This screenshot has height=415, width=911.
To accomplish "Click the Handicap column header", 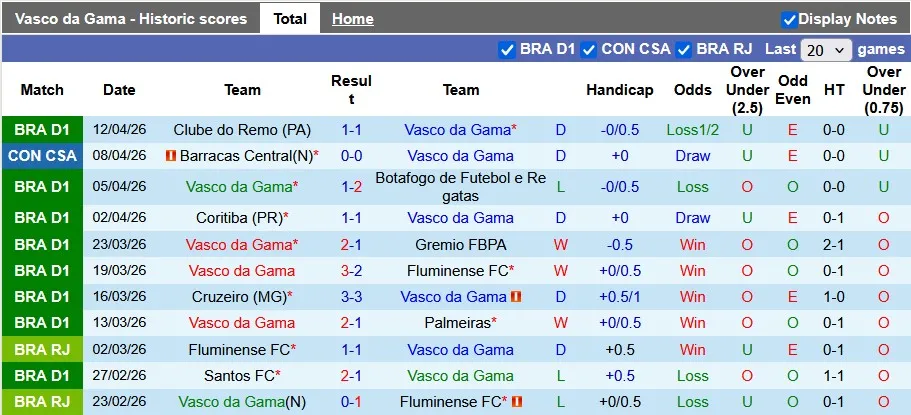I will [x=619, y=90].
